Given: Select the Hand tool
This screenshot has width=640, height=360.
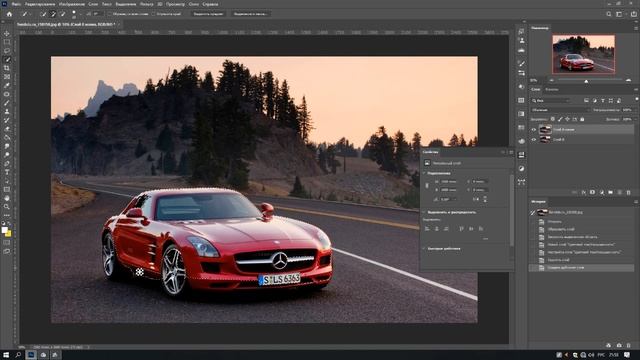Looking at the screenshot, I should pos(7,198).
